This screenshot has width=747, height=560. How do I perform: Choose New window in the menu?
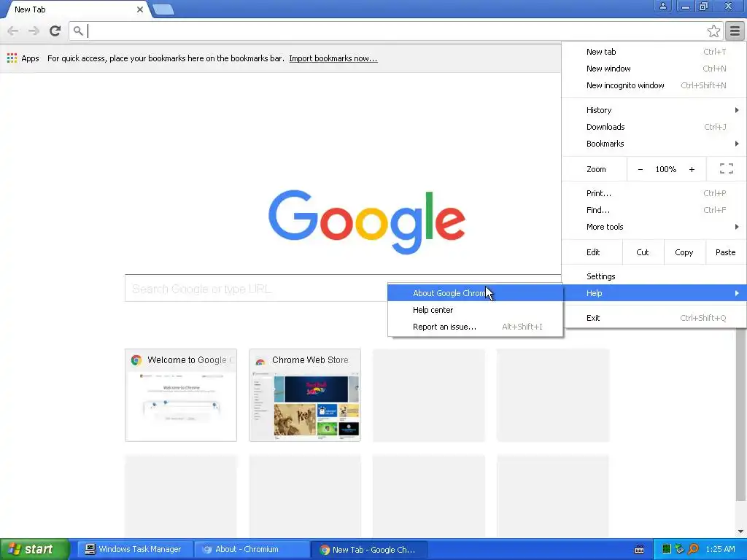click(654, 69)
